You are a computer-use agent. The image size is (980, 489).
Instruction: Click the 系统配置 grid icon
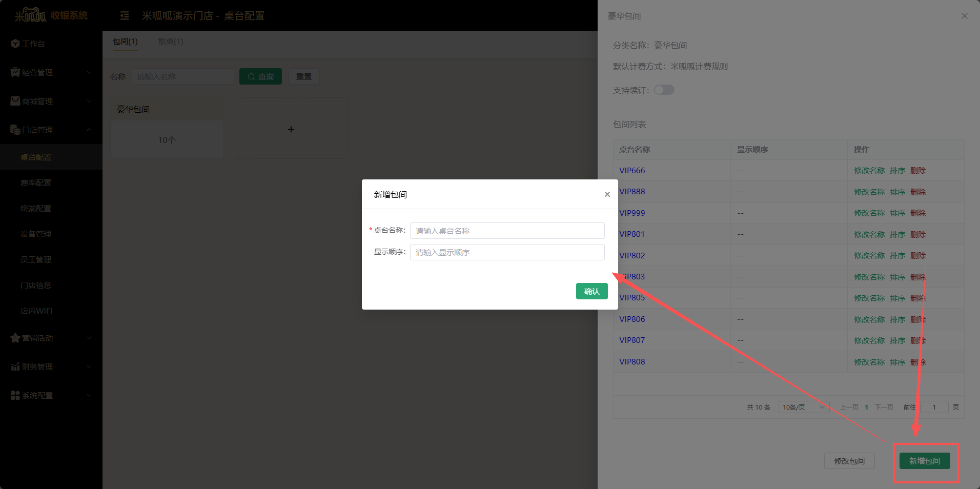point(15,396)
